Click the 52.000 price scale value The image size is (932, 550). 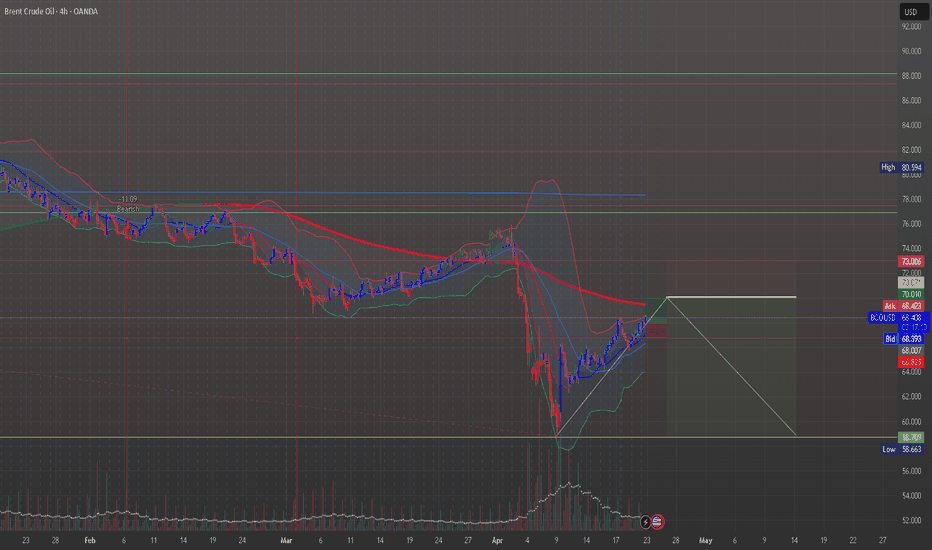pos(911,520)
